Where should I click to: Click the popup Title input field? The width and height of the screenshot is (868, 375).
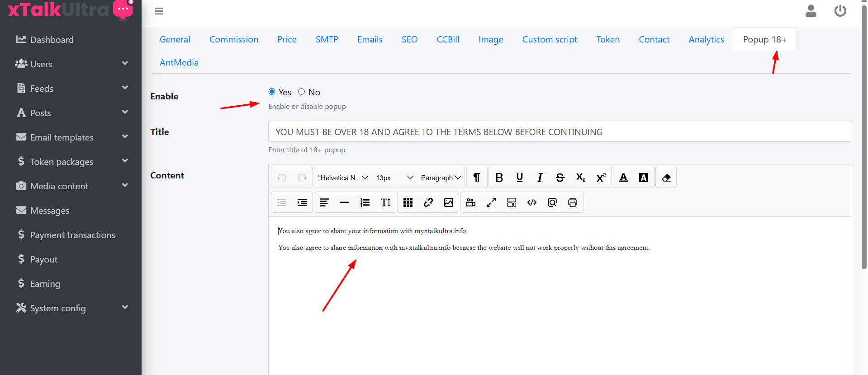(x=559, y=131)
